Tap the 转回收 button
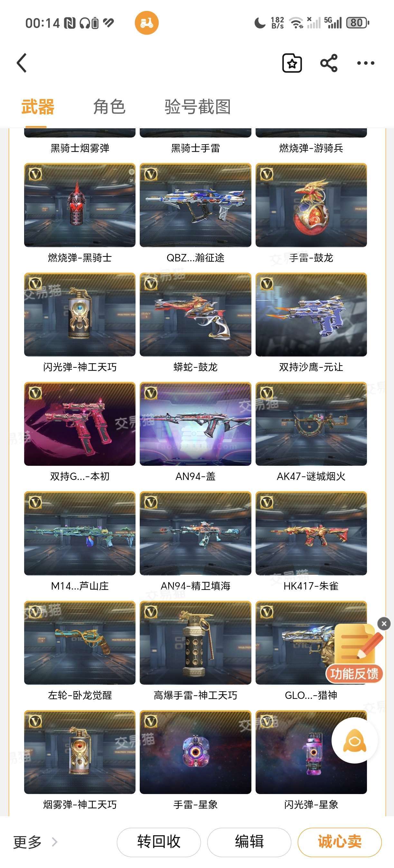 pos(159,842)
